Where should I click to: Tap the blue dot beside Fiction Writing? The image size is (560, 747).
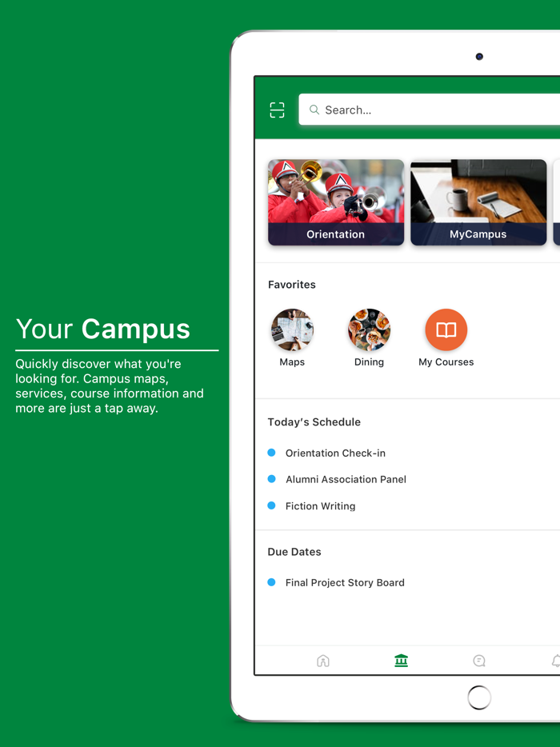click(x=272, y=505)
